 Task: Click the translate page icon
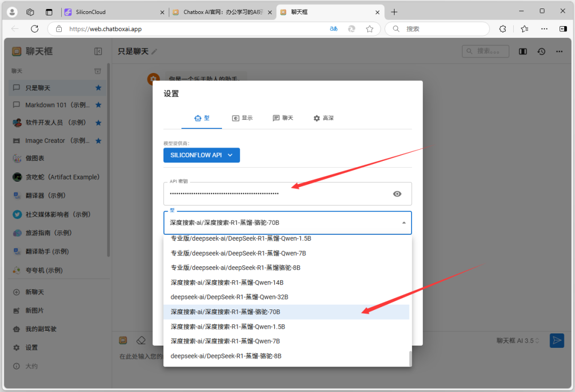[334, 29]
